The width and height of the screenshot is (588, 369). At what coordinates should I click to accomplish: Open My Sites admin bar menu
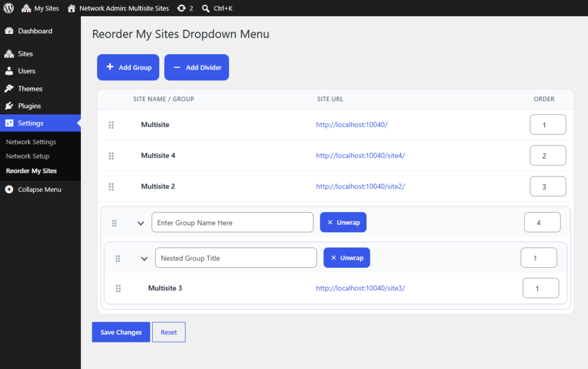[x=40, y=8]
